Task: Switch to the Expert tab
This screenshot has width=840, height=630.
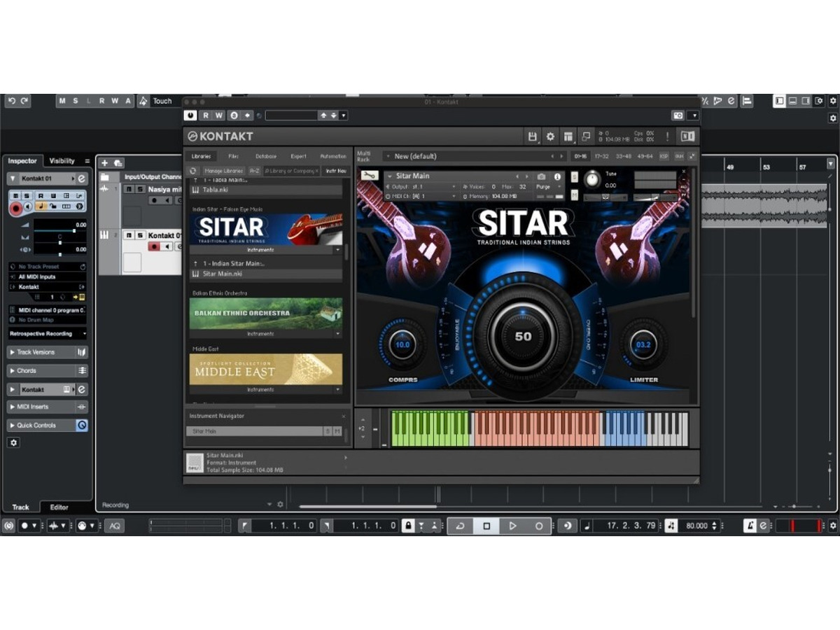Action: 299,156
